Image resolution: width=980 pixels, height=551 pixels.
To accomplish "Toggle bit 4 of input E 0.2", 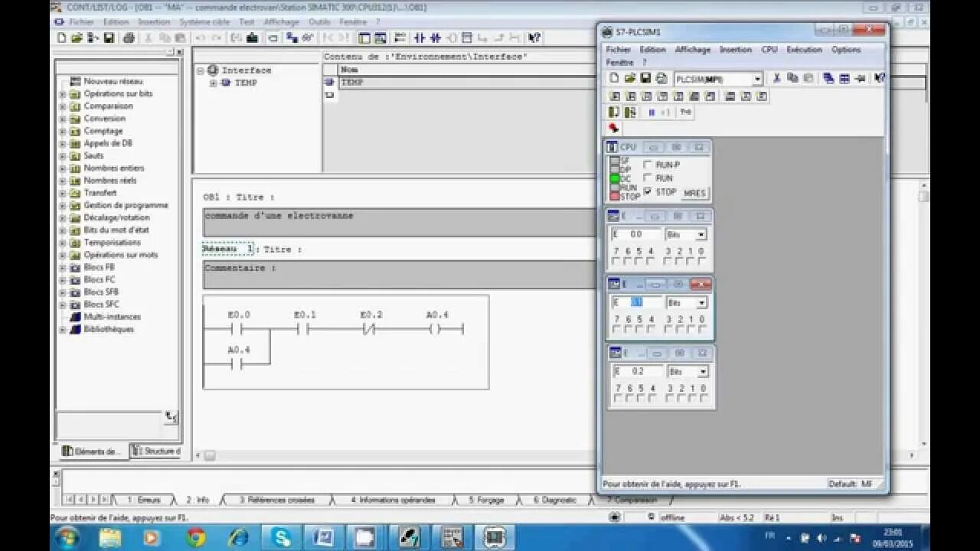I will (653, 398).
